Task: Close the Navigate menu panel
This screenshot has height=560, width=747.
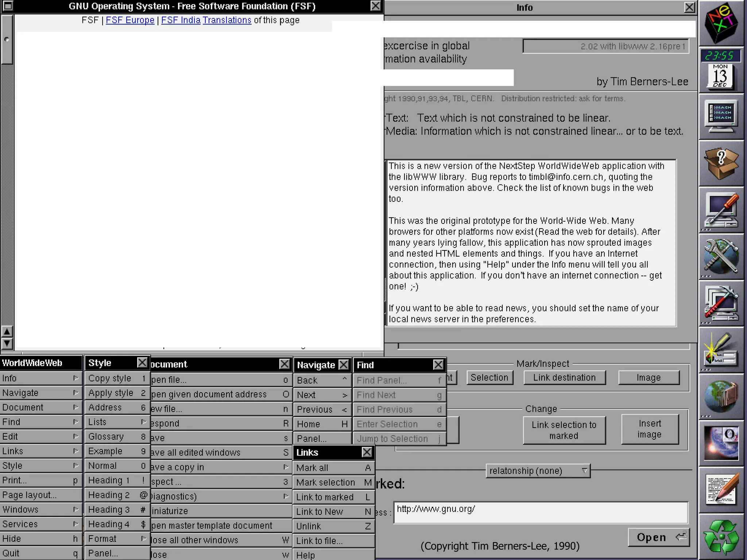Action: [344, 365]
